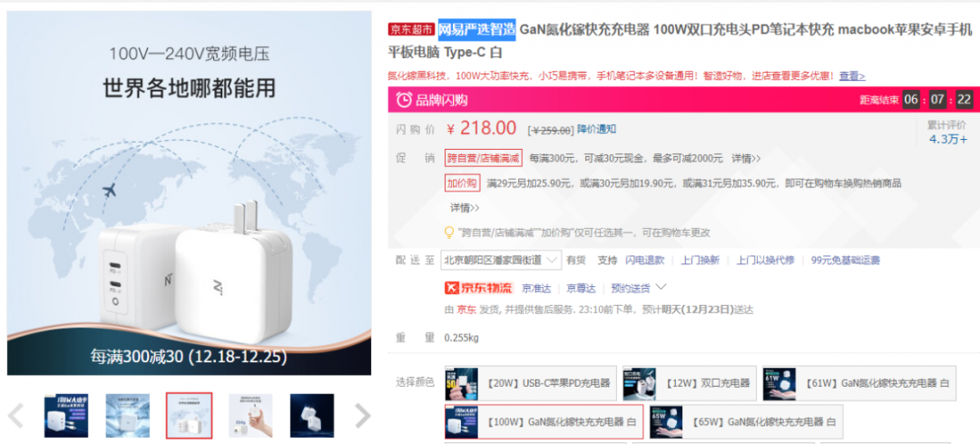Select the 【65W】GaN氮化镓快充充电器 白 option
This screenshot has width=980, height=444.
pyautogui.click(x=746, y=421)
